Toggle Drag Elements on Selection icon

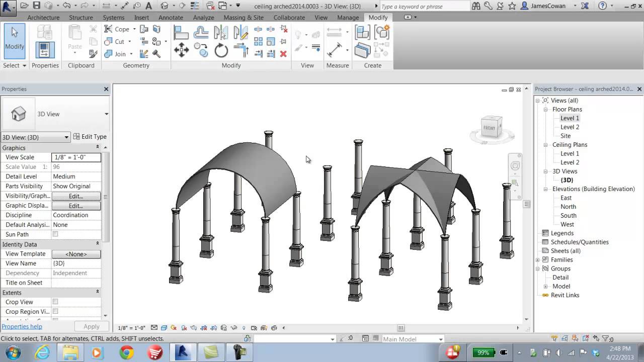(596, 339)
